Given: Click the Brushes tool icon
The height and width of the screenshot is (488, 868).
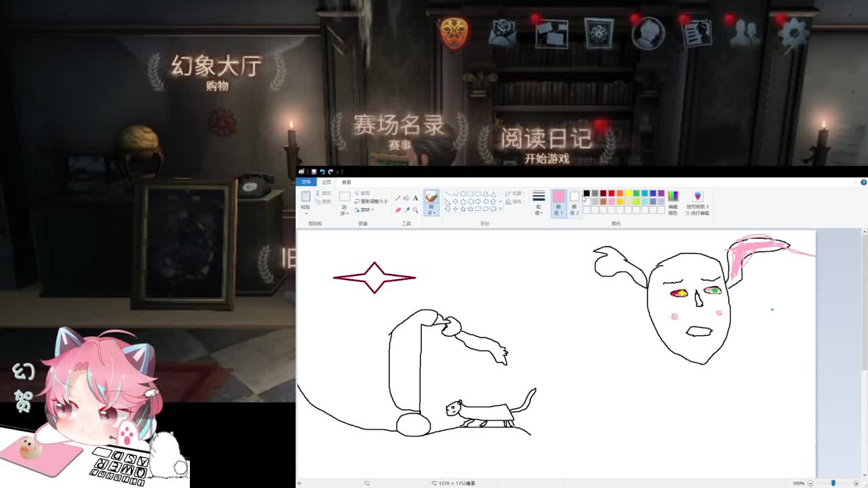Looking at the screenshot, I should click(x=431, y=197).
